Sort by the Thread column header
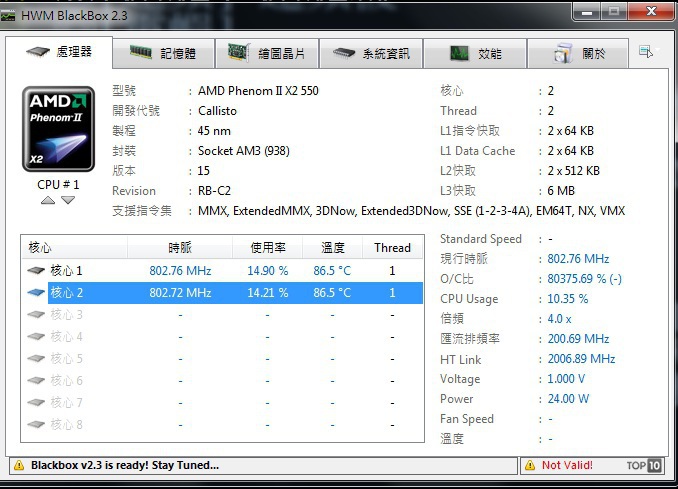This screenshot has width=678, height=489. (393, 248)
